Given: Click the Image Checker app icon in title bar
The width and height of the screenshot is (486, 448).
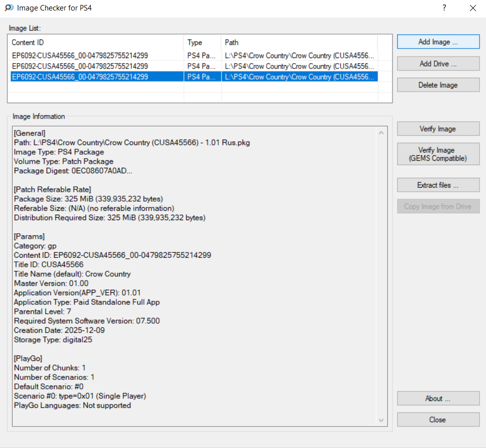Looking at the screenshot, I should tap(9, 8).
